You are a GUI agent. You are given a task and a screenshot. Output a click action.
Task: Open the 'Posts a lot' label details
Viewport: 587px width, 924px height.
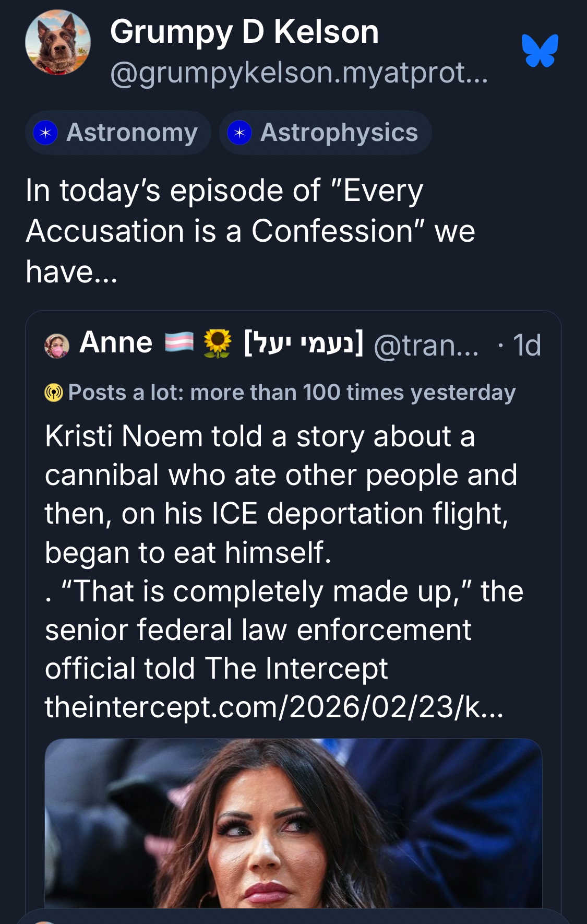[292, 393]
